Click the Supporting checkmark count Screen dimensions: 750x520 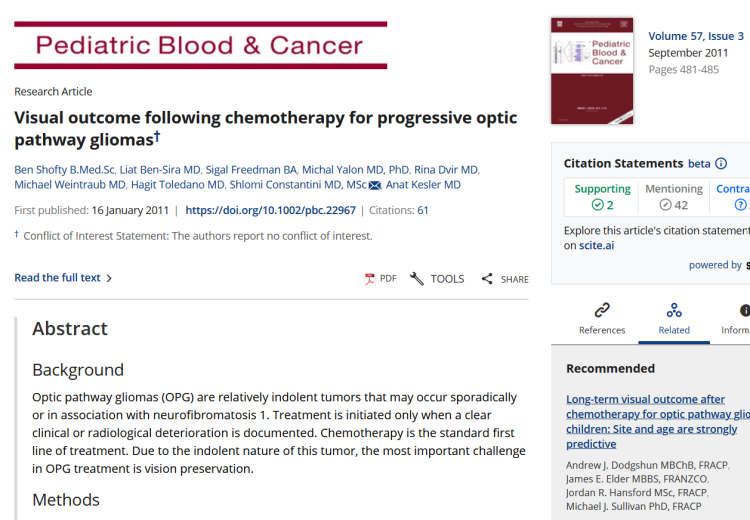coord(602,205)
